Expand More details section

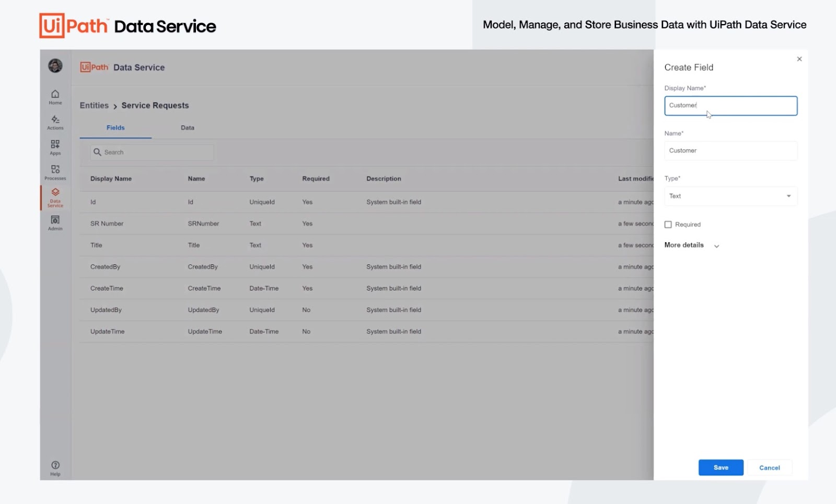tap(692, 245)
